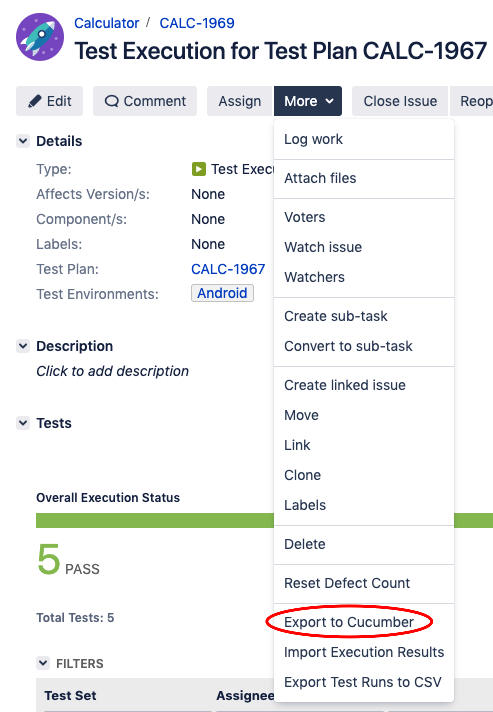The width and height of the screenshot is (493, 712).
Task: Open the CALC-1967 Test Plan link
Action: tap(228, 269)
